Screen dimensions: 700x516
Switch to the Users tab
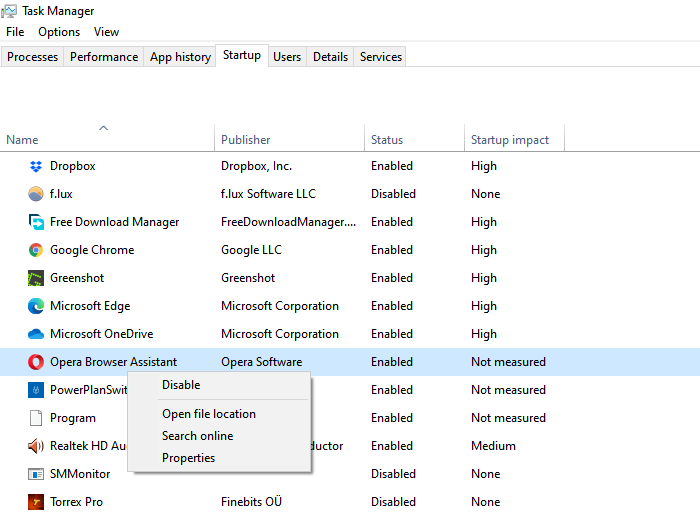coord(287,57)
